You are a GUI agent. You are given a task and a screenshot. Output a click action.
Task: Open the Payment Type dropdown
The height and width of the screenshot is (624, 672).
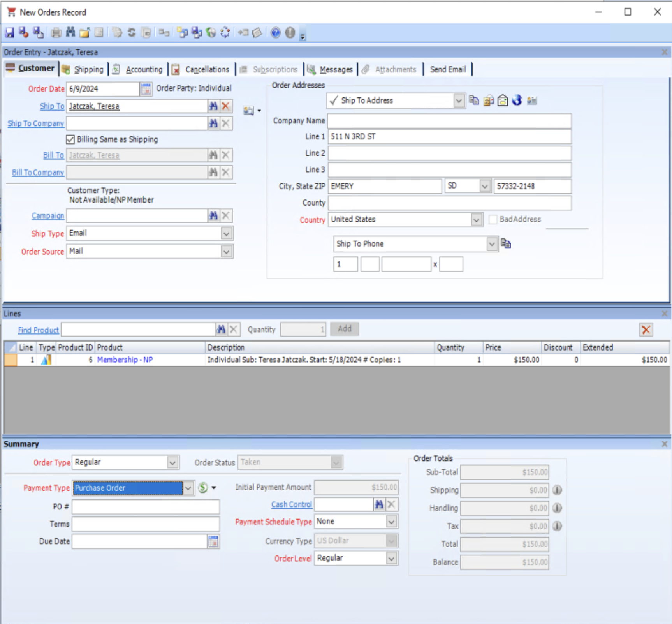[188, 488]
